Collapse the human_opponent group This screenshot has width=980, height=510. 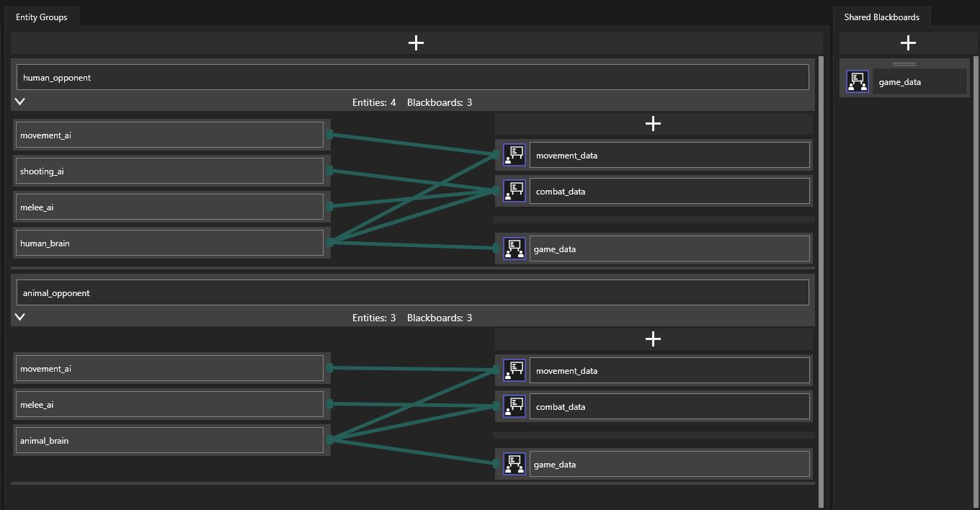click(20, 102)
